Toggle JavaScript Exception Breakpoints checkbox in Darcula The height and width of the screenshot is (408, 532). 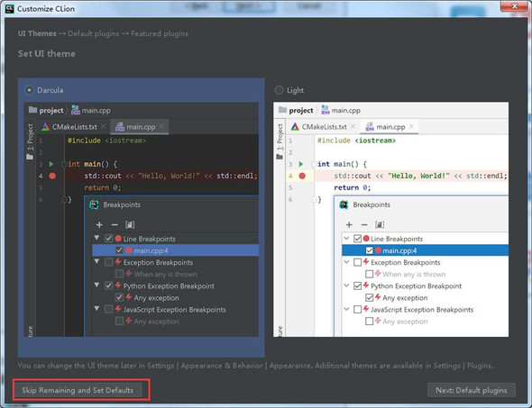[108, 309]
